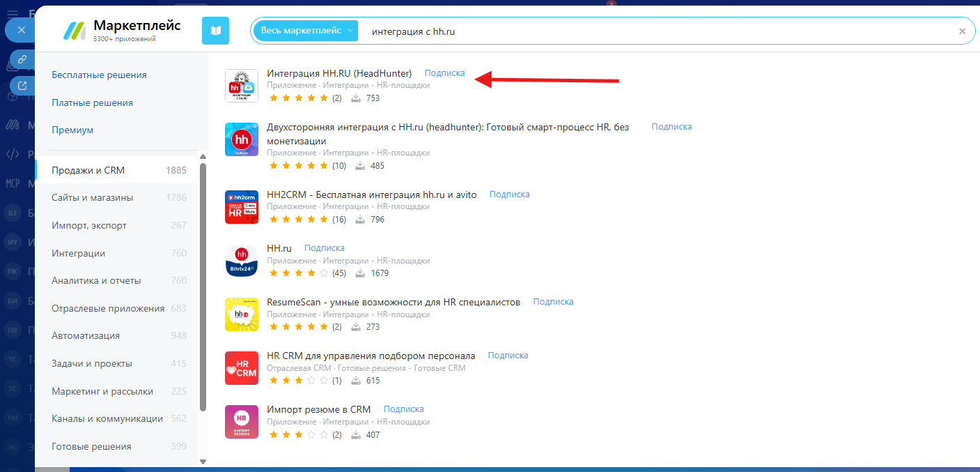The width and height of the screenshot is (980, 472).
Task: Close the marketplace slider panel
Action: (x=21, y=30)
